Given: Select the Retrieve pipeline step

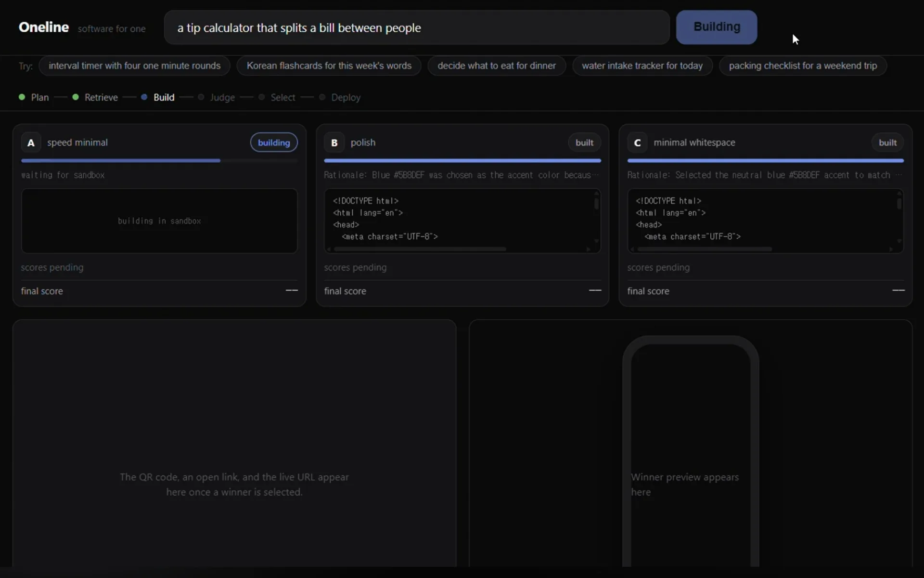Looking at the screenshot, I should [95, 97].
